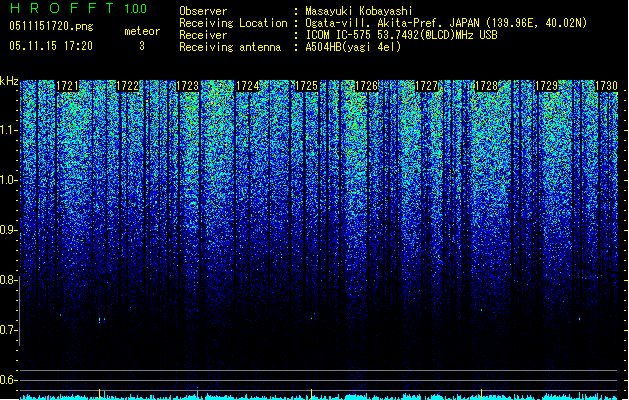The width and height of the screenshot is (629, 400).
Task: Select the 1730 time marker
Action: tap(606, 86)
